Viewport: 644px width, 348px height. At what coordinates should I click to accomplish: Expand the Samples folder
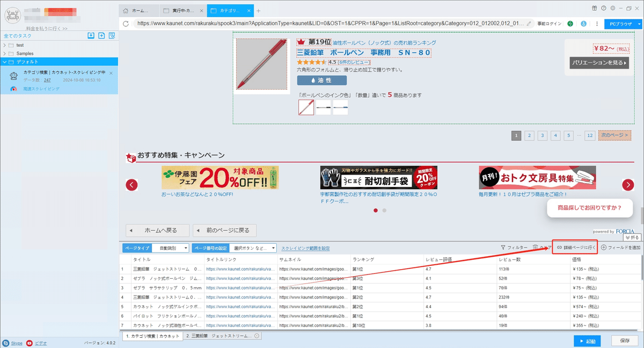(x=5, y=53)
